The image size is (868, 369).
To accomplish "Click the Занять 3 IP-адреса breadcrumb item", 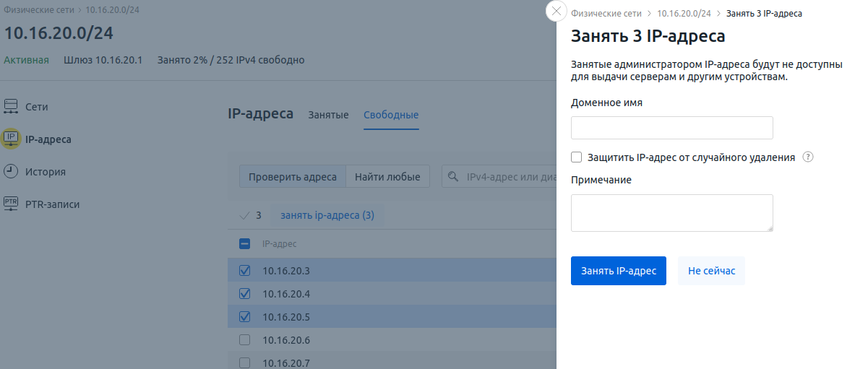I will click(x=764, y=13).
